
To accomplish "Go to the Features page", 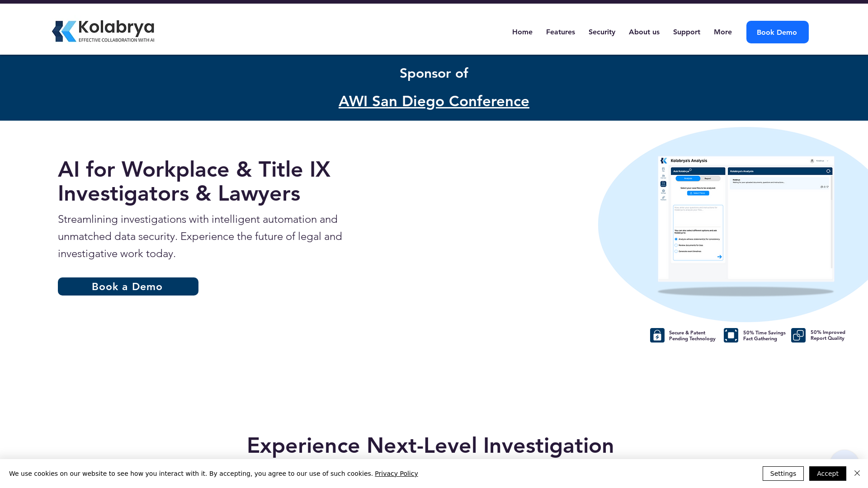I will click(561, 32).
